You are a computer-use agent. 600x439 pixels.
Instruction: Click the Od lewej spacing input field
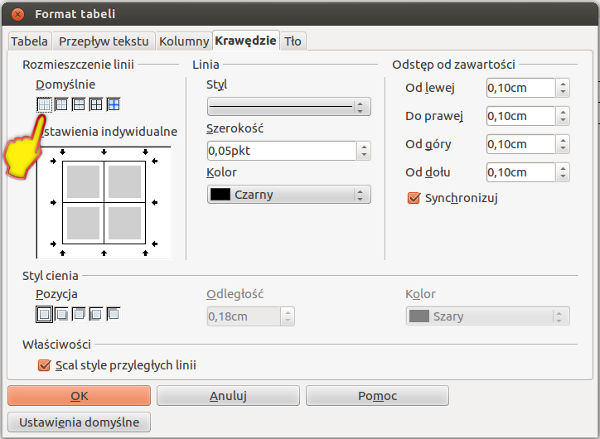click(519, 88)
